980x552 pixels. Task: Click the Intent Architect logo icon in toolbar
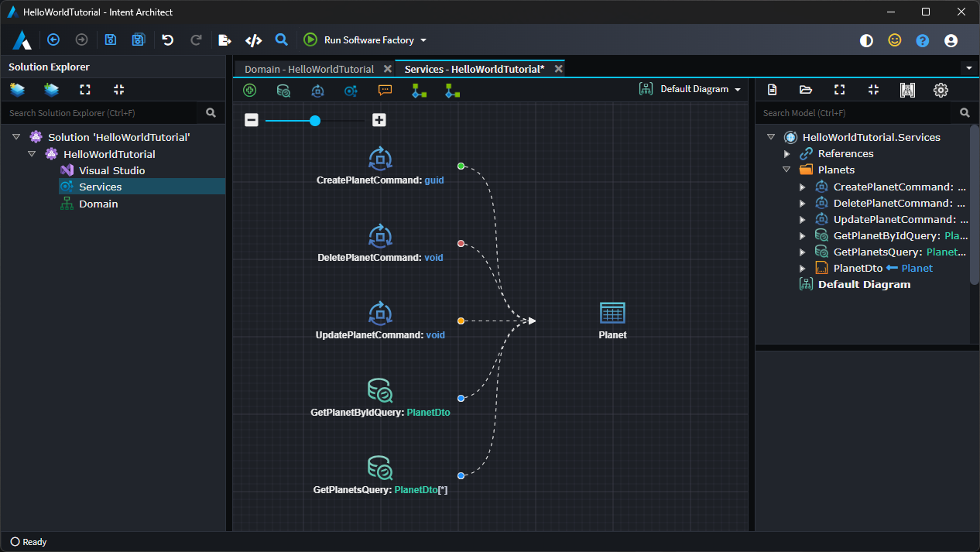click(22, 40)
